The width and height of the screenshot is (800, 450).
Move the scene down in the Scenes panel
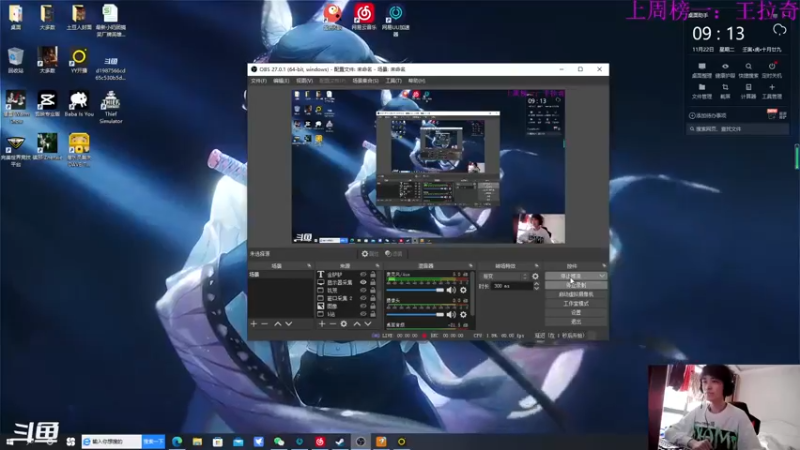click(x=289, y=324)
